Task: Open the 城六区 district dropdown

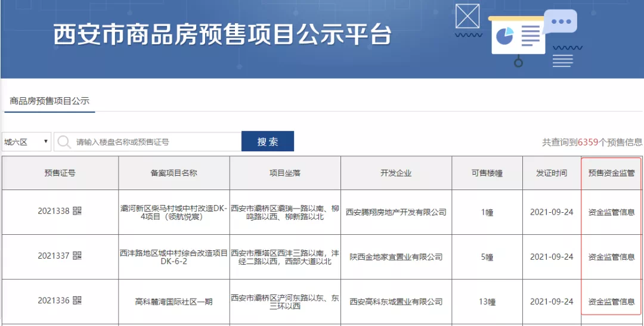Action: tap(27, 142)
